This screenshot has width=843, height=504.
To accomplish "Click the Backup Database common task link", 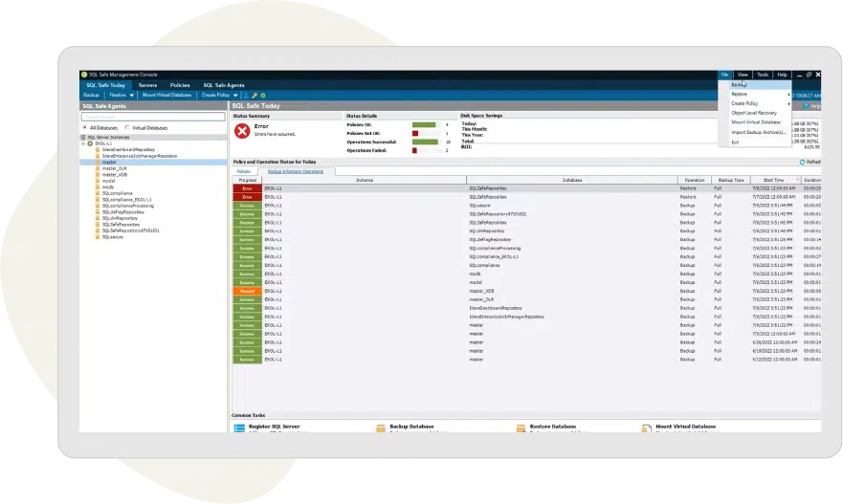I will pos(411,427).
